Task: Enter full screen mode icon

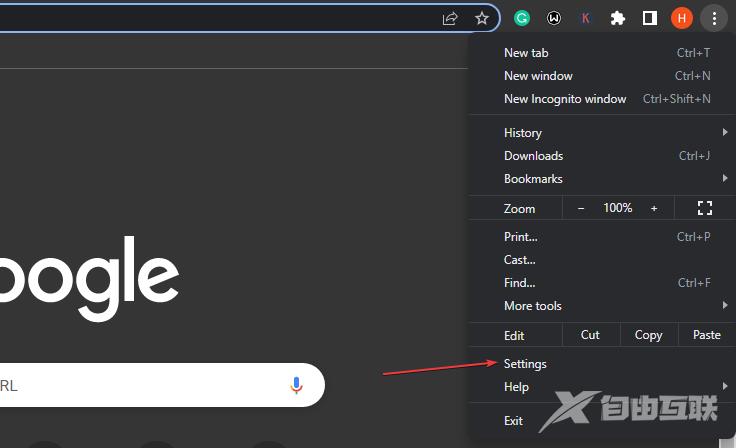Action: click(x=705, y=208)
